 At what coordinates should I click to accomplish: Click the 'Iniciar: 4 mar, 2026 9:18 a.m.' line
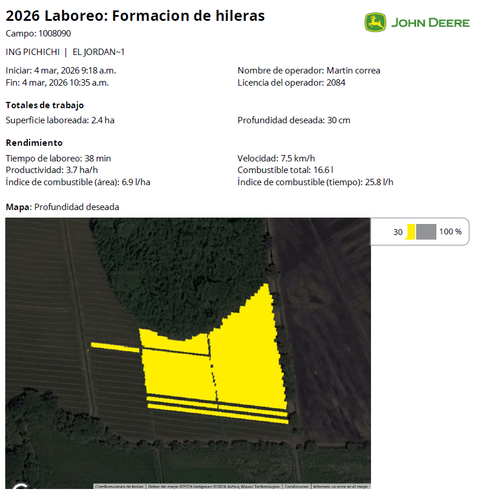[x=61, y=71]
